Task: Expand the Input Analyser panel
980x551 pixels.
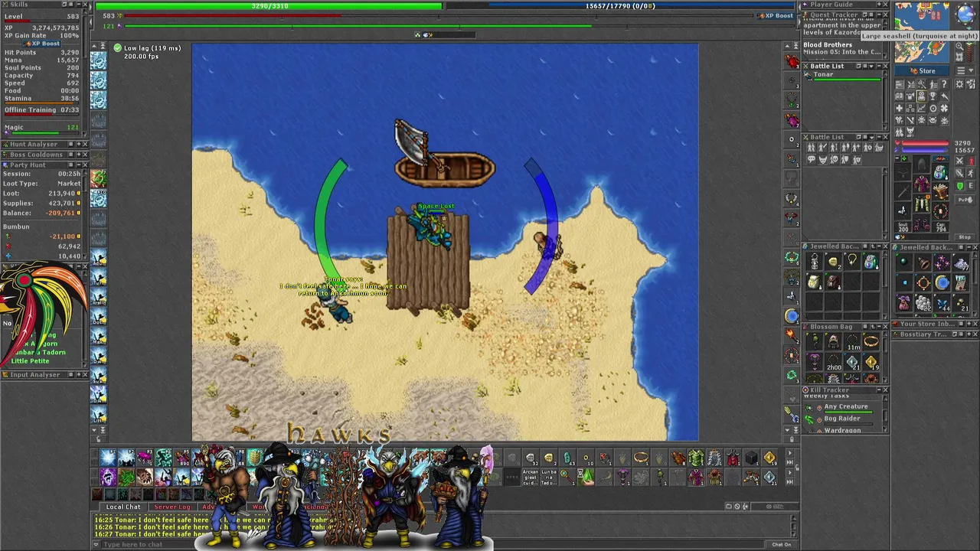Action: 79,374
